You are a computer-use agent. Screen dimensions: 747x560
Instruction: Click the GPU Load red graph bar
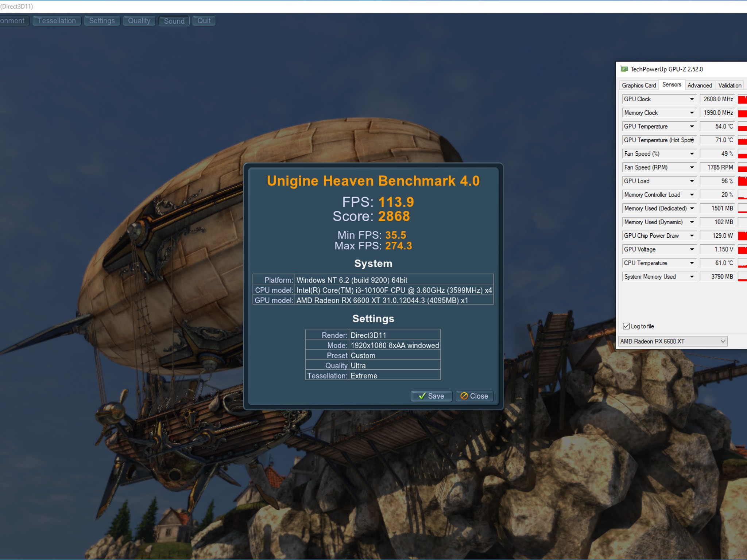click(x=742, y=181)
